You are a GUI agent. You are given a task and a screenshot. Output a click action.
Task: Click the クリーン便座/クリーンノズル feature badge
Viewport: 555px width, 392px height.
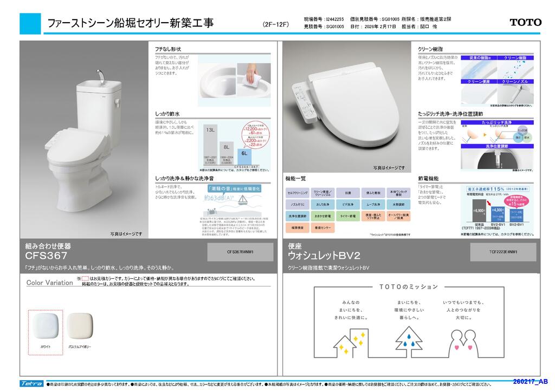tap(322, 193)
